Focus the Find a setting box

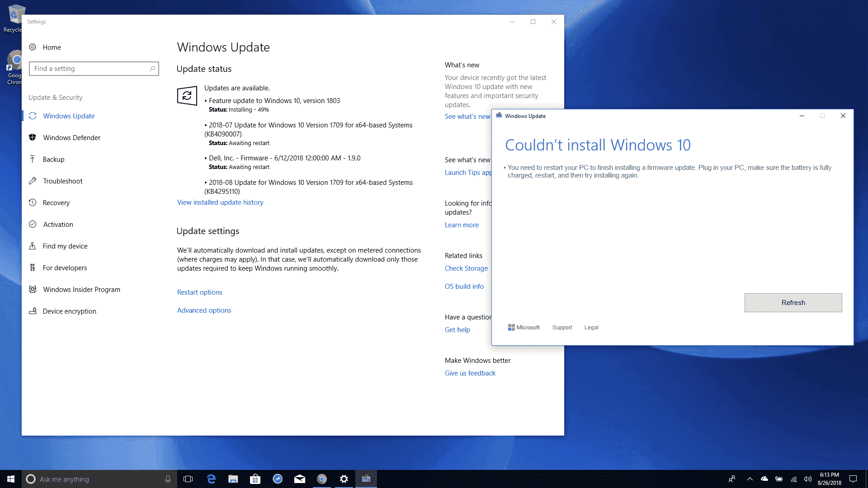(x=94, y=69)
